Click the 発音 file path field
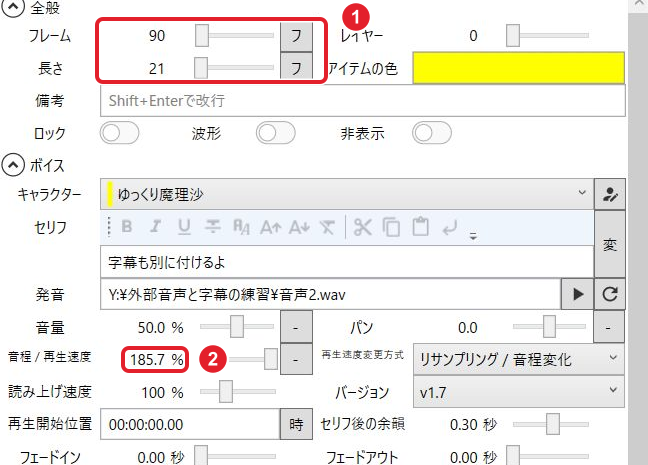This screenshot has height=465, width=648. (x=331, y=294)
